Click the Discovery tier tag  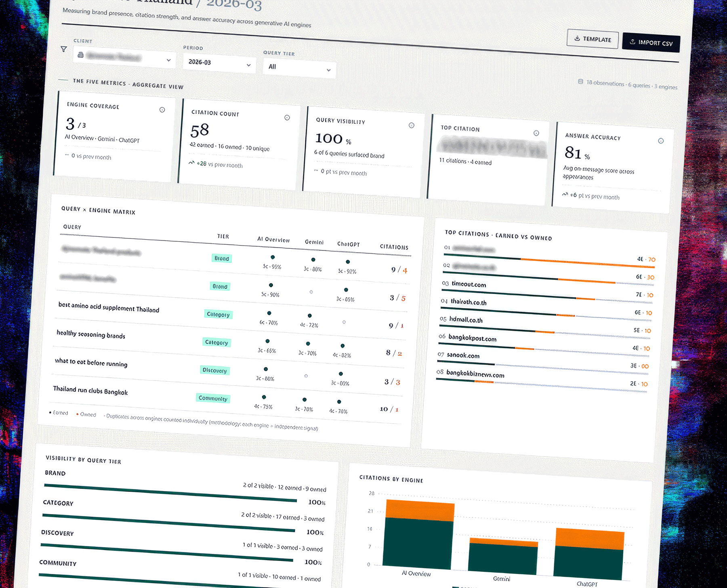pyautogui.click(x=215, y=370)
